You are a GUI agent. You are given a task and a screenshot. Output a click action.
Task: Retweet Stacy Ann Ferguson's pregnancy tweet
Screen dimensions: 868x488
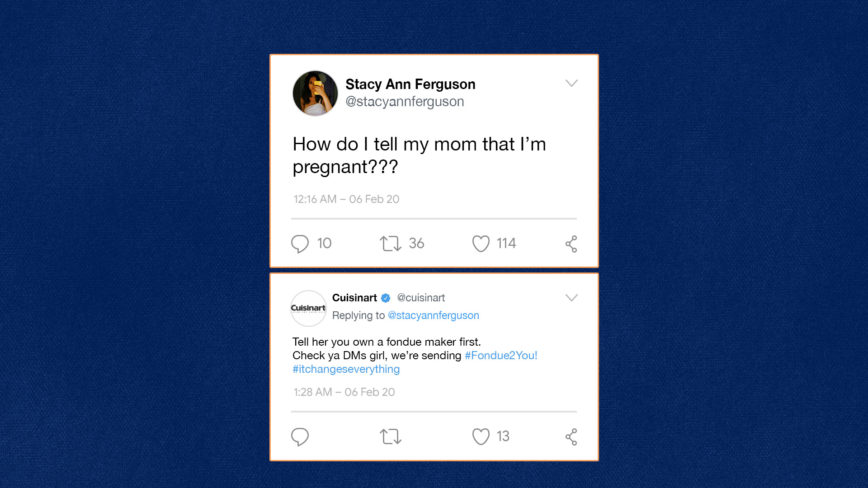390,244
